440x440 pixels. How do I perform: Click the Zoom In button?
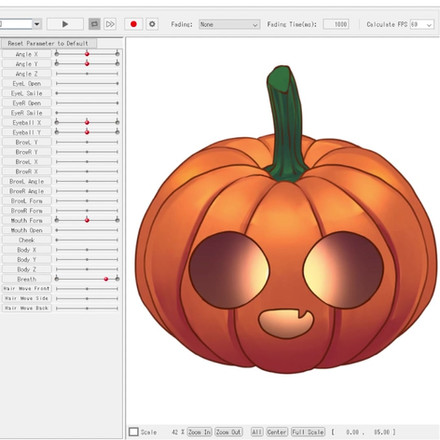click(x=199, y=432)
